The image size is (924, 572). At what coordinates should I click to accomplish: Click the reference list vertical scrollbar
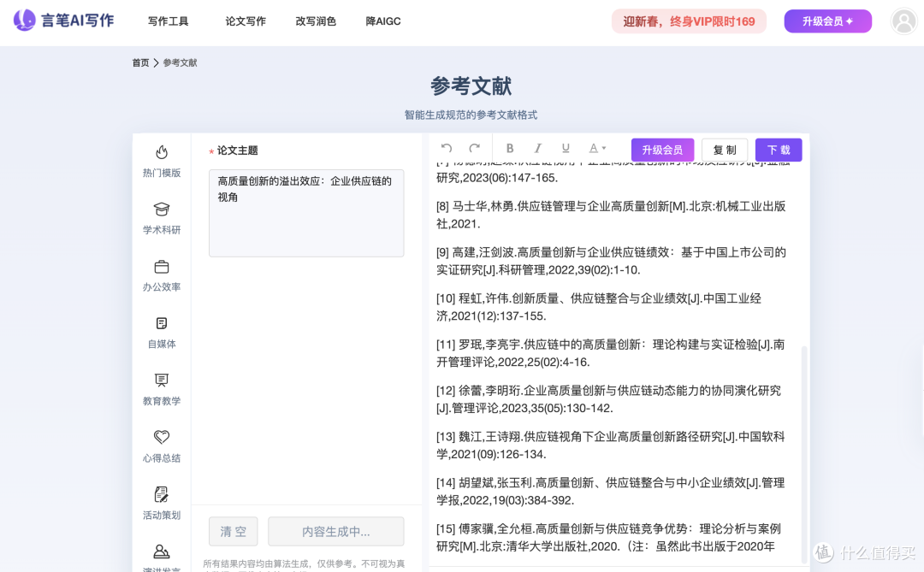(803, 454)
